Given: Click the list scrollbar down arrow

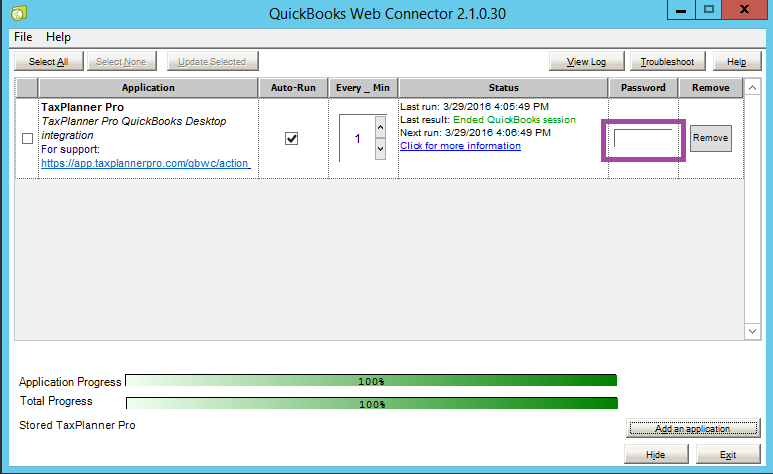Looking at the screenshot, I should 752,331.
